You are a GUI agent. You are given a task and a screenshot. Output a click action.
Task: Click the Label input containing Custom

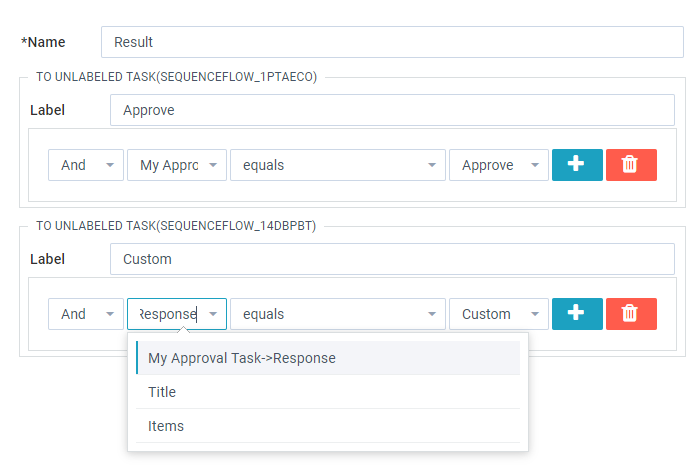point(391,259)
